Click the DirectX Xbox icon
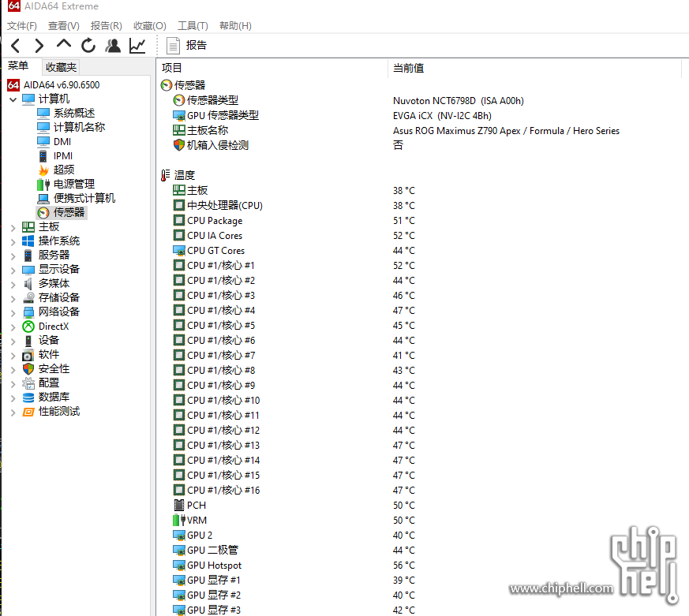The height and width of the screenshot is (616, 689). [28, 327]
